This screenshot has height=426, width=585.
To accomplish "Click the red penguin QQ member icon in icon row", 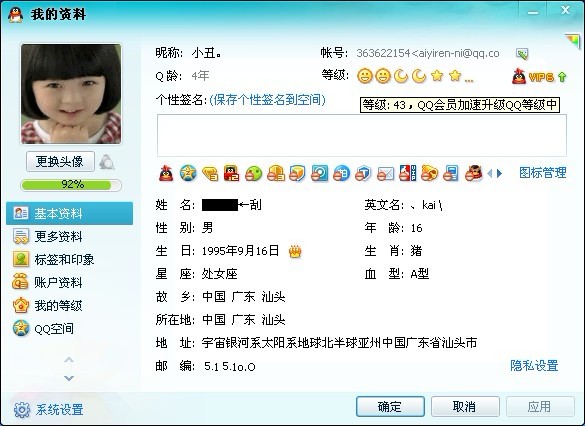I will (166, 173).
